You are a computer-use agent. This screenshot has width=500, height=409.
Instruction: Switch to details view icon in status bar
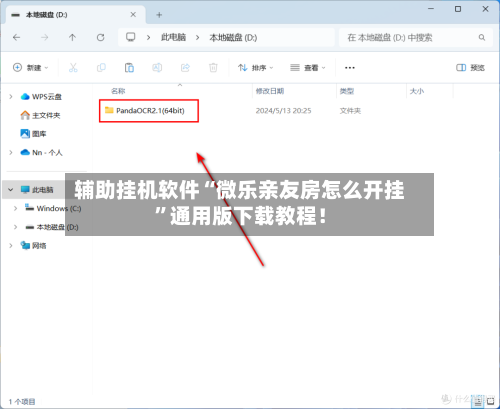click(478, 401)
